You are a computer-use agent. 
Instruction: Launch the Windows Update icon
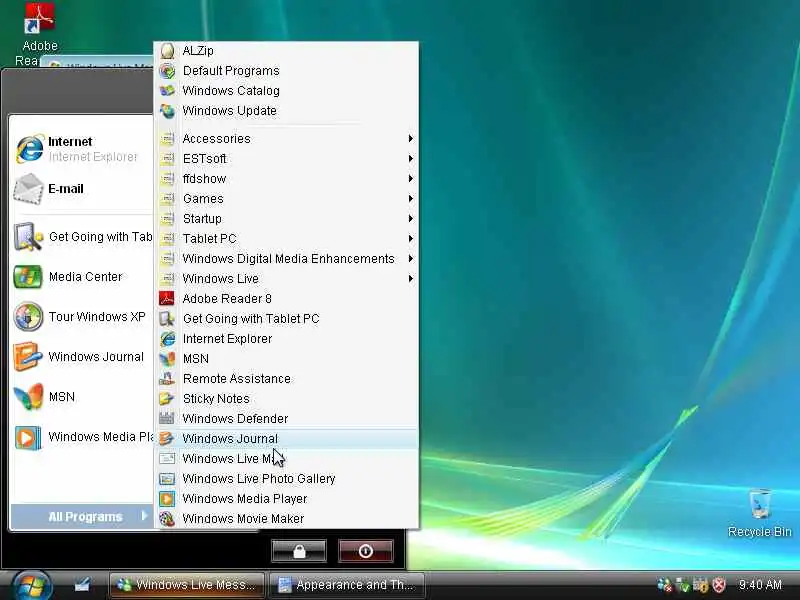tap(167, 111)
